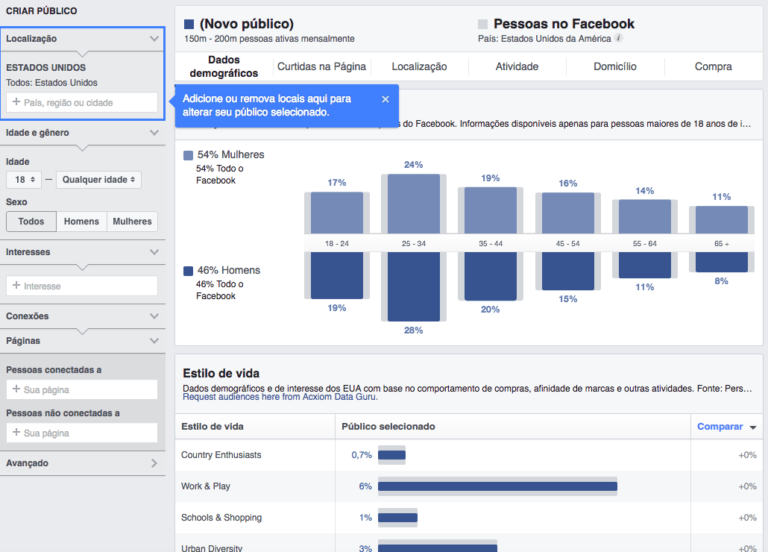The height and width of the screenshot is (552, 768).
Task: Click the 46% Homens legend swatch
Action: coord(188,271)
